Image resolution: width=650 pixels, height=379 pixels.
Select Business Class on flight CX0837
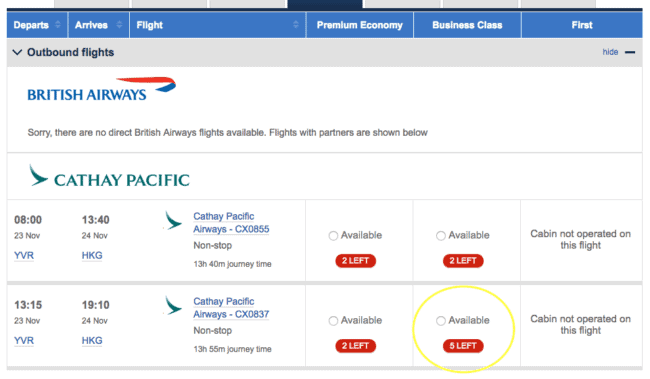(x=441, y=321)
